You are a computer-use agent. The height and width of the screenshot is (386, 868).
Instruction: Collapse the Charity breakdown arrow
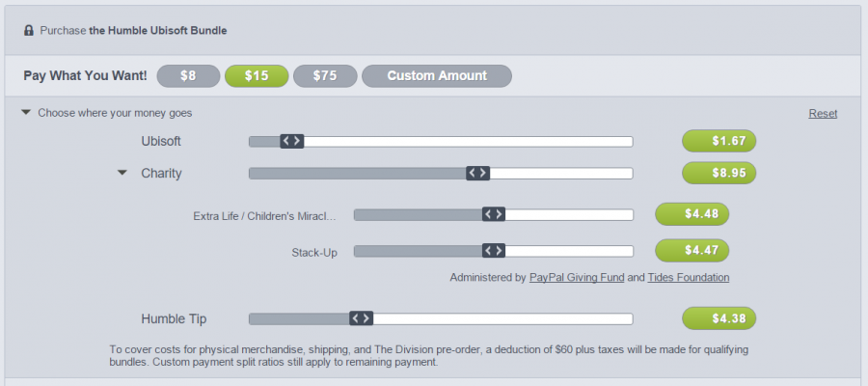click(x=122, y=174)
